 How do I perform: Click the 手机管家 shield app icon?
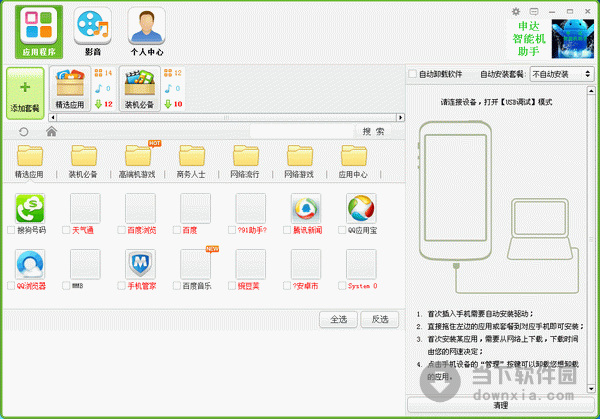(x=142, y=264)
